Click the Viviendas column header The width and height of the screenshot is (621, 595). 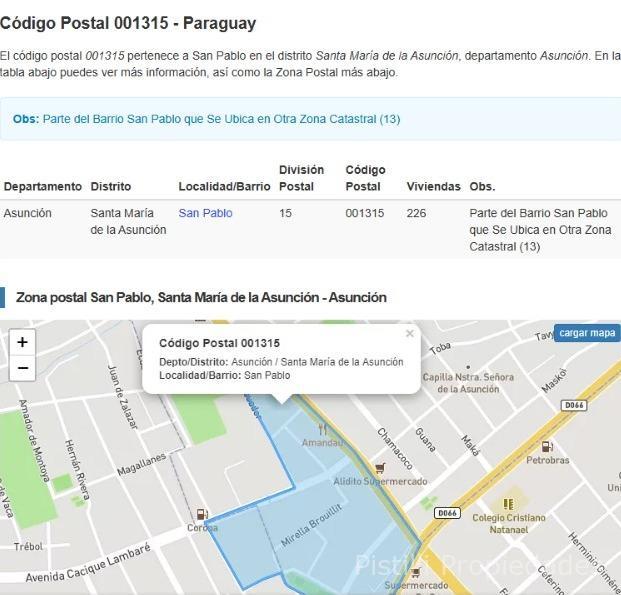pyautogui.click(x=433, y=186)
